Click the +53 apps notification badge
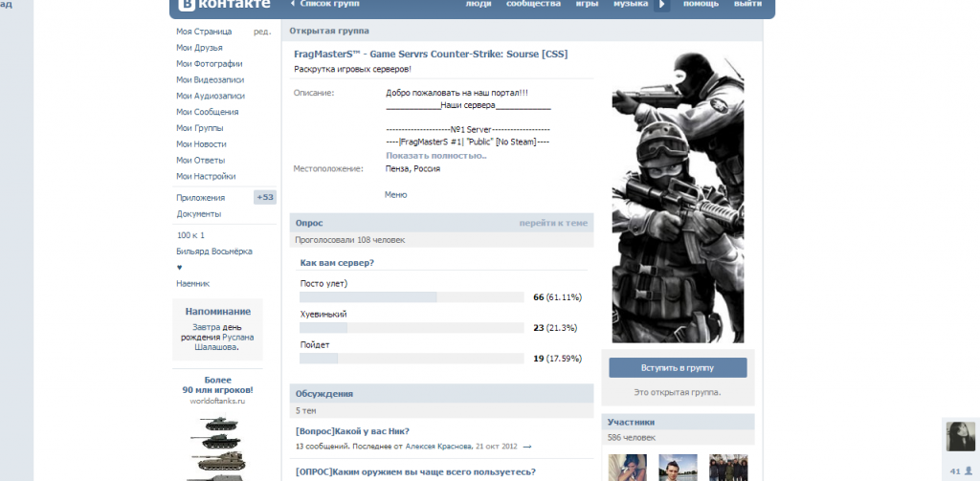 click(265, 197)
